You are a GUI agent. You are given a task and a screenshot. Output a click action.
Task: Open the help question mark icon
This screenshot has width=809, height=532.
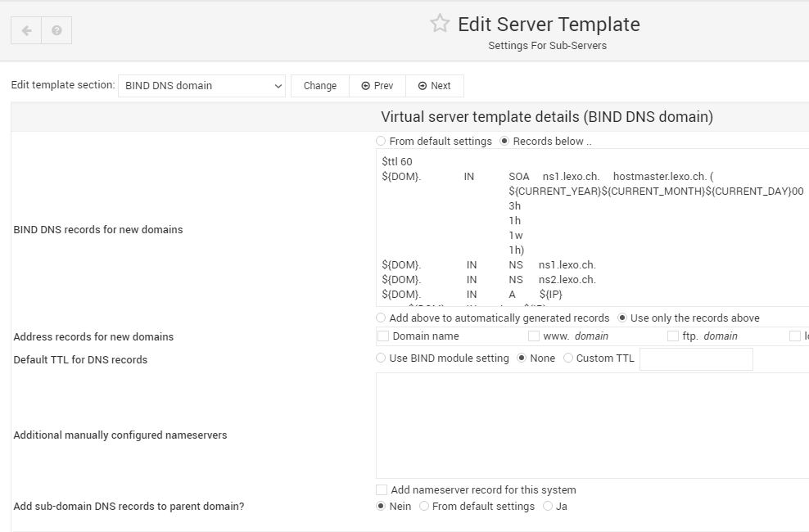point(56,30)
